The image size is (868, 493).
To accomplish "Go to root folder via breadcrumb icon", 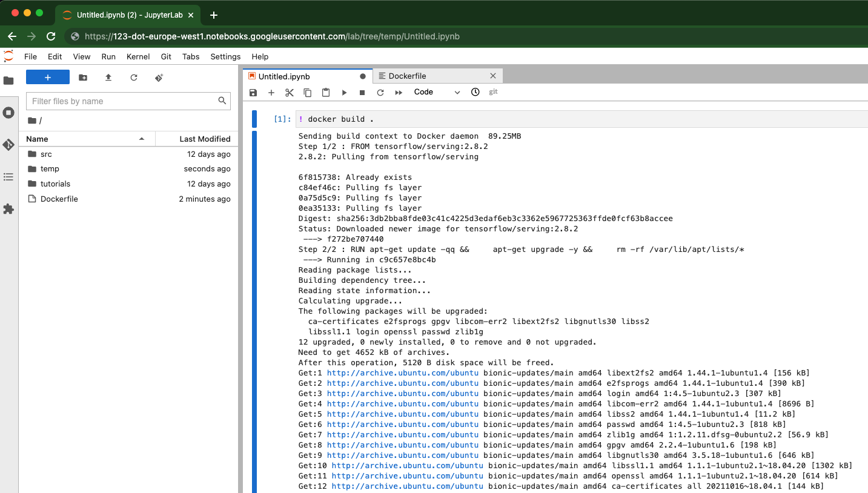I will [x=32, y=121].
